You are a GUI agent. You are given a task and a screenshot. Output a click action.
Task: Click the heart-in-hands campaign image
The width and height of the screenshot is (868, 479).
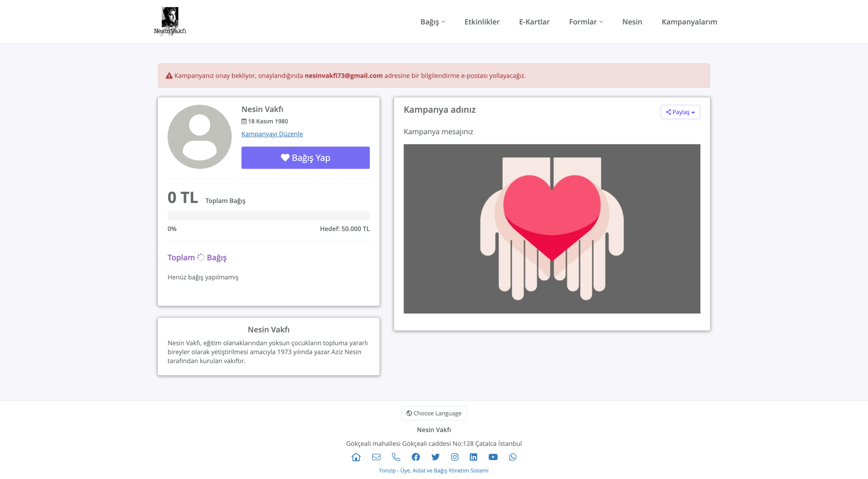552,229
